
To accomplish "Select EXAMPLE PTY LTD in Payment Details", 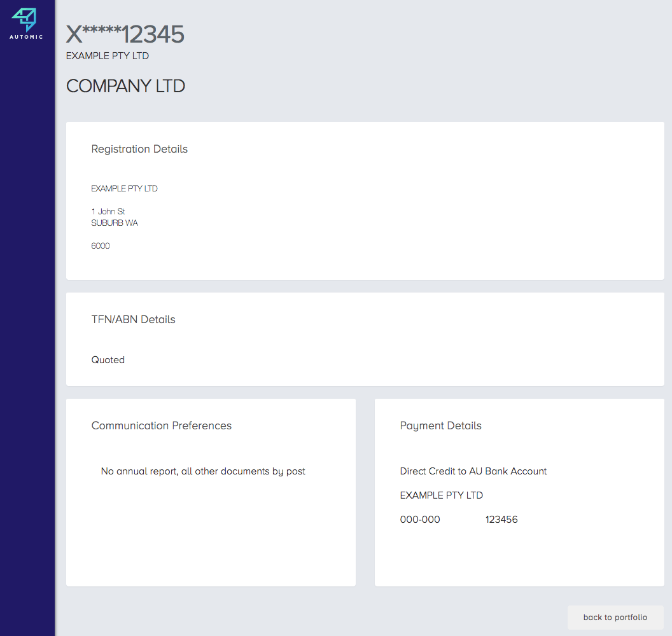I will pos(442,495).
